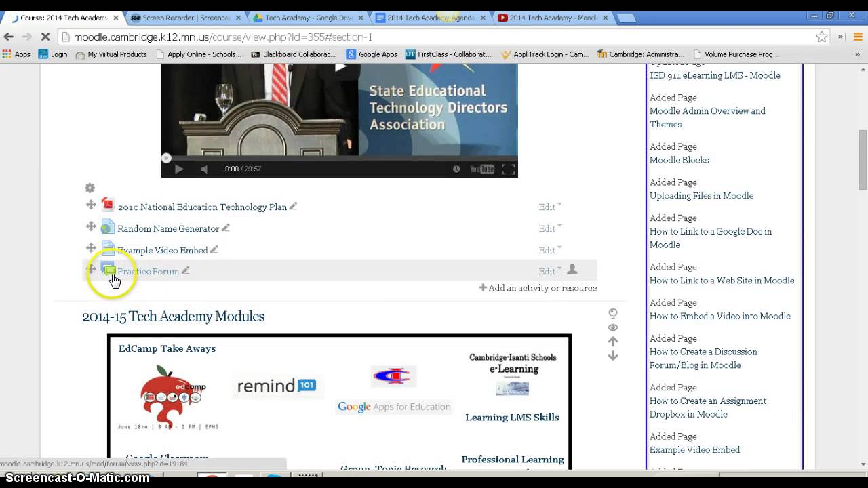
Task: Click move handle for 2010 National Education Technology Plan
Action: click(90, 205)
